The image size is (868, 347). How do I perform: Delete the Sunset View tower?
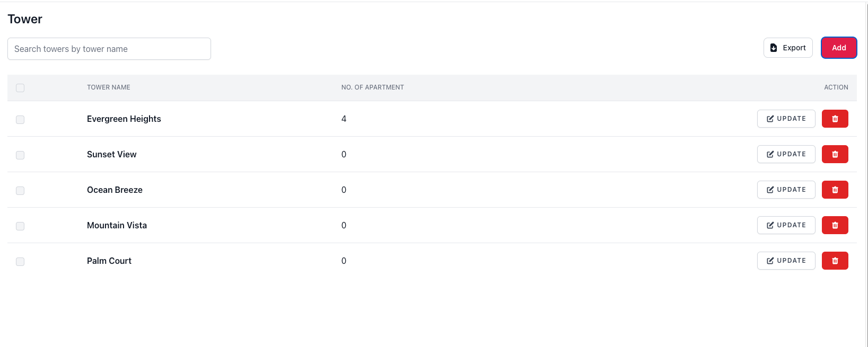click(x=835, y=154)
